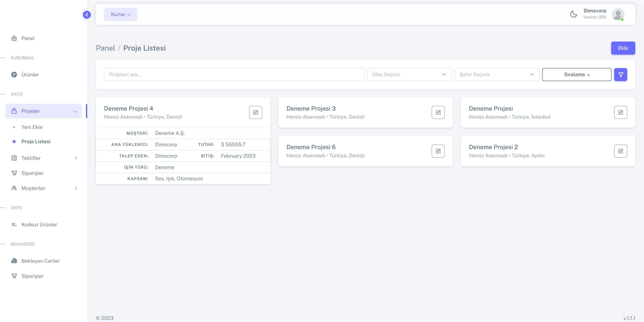Collapse sidebar with the arrow button
This screenshot has width=644, height=322.
[87, 15]
